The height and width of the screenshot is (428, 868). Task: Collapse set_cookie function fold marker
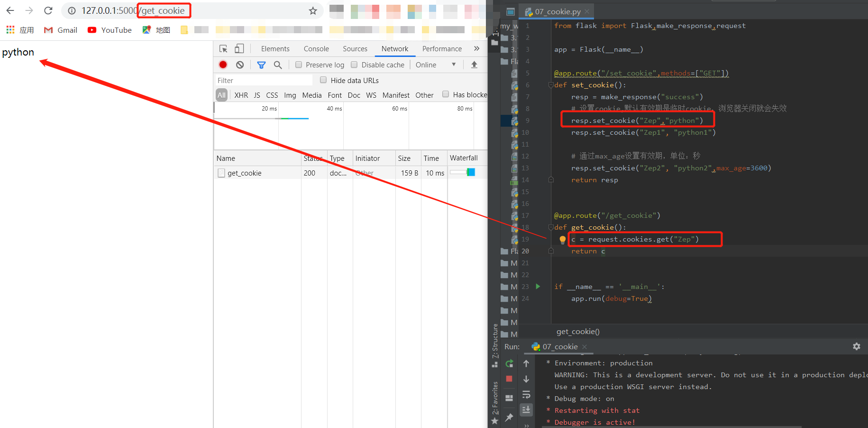551,85
